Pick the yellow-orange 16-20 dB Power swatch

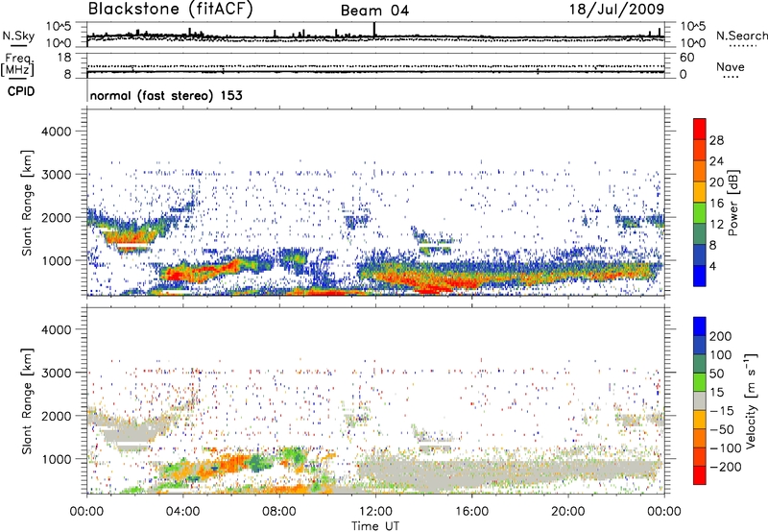coord(700,192)
